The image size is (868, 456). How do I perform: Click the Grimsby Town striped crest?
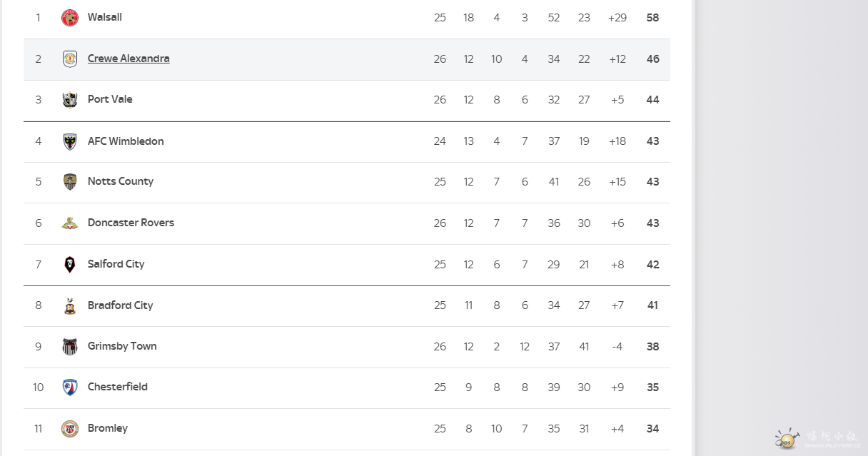(69, 347)
